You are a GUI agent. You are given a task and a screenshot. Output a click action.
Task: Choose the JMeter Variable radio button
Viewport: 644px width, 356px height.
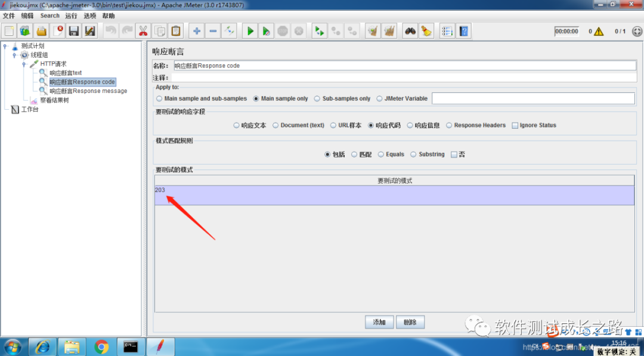(379, 98)
